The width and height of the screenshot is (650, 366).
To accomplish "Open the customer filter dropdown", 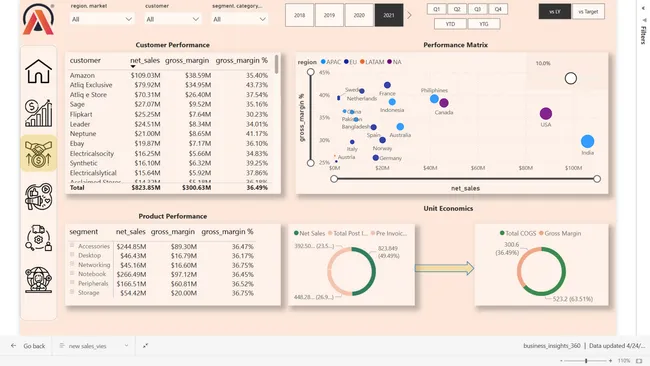I will 172,19.
